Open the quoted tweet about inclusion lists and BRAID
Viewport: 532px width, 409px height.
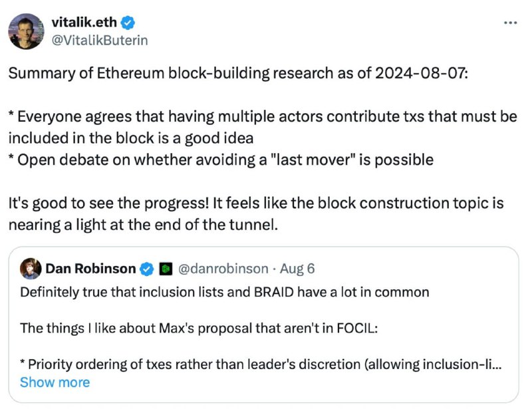263,325
